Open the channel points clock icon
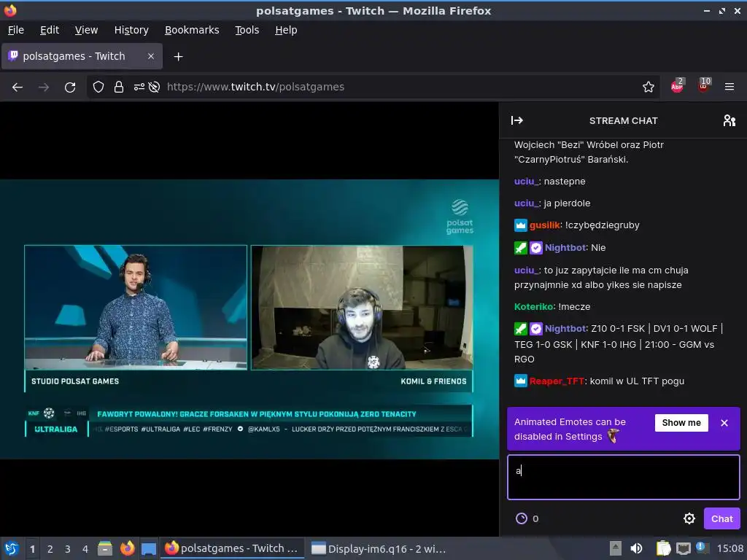 point(522,518)
